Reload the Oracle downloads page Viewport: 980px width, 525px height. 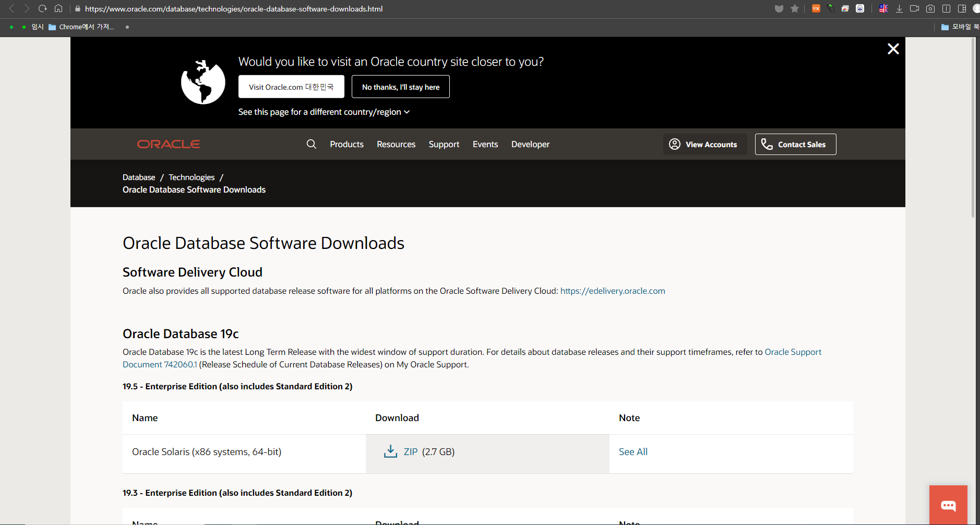43,8
